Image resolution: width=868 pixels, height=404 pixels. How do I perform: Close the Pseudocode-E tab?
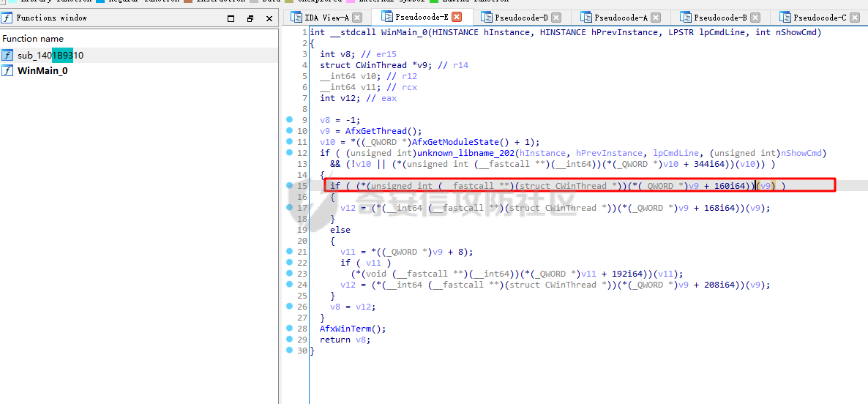tap(457, 18)
